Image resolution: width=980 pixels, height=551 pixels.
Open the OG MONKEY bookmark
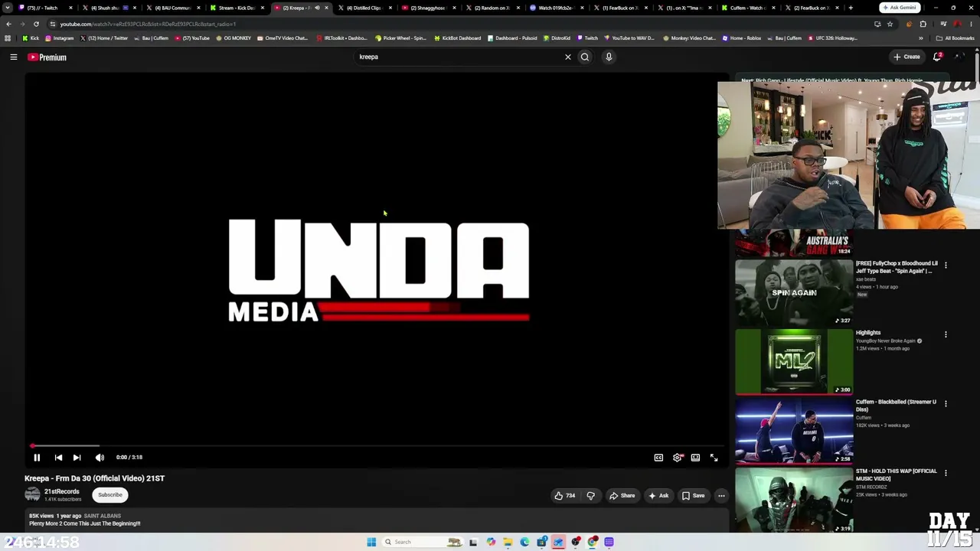tap(234, 38)
